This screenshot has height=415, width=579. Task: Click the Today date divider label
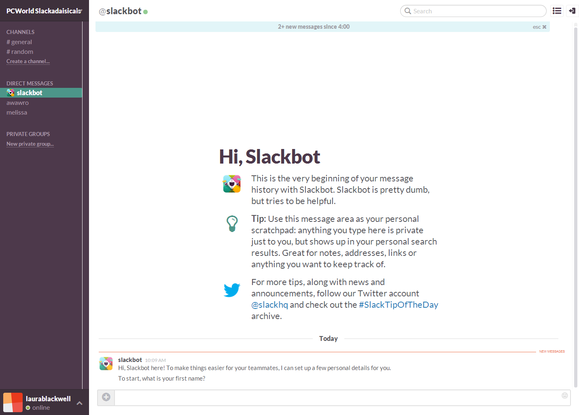pos(328,339)
